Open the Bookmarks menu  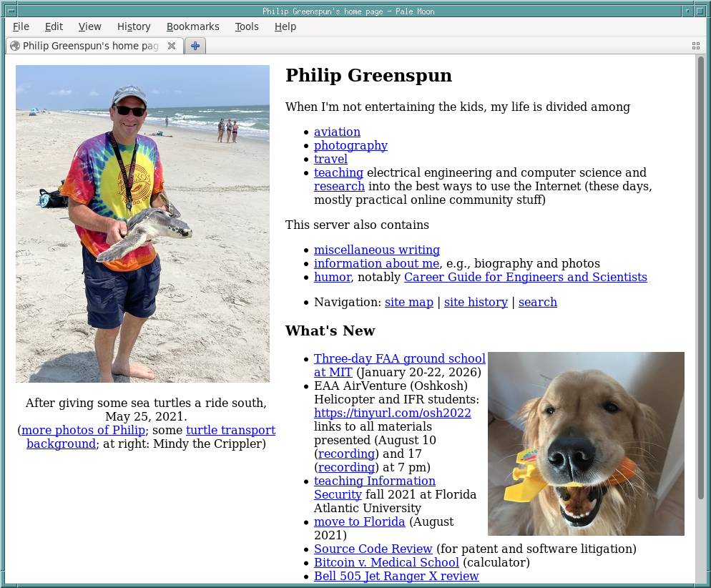[192, 26]
